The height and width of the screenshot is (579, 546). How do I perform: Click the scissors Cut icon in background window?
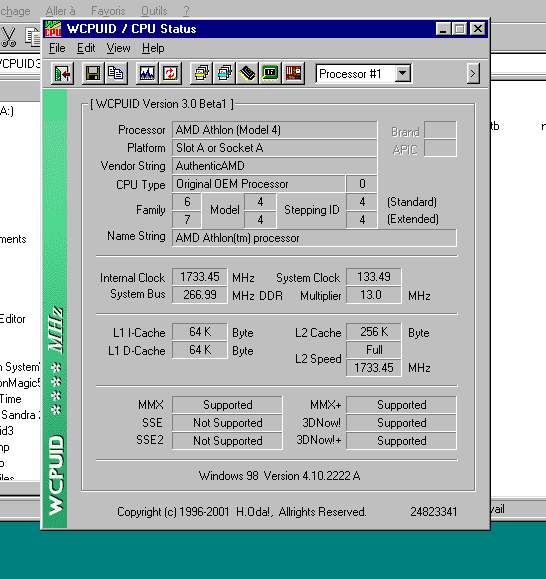click(x=9, y=37)
